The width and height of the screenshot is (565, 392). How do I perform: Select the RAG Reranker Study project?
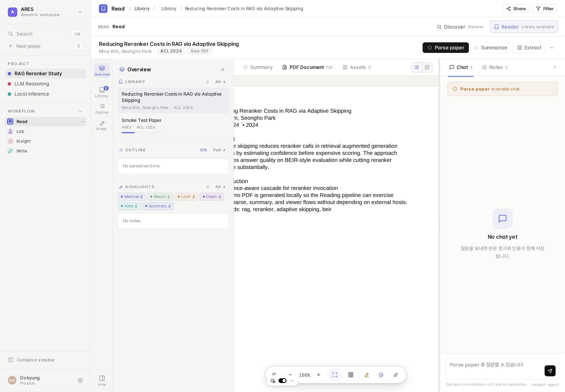(x=45, y=73)
